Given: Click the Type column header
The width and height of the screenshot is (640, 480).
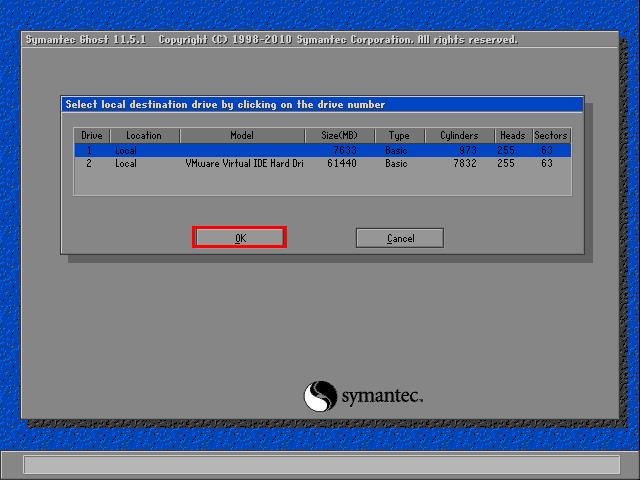Looking at the screenshot, I should coord(399,136).
